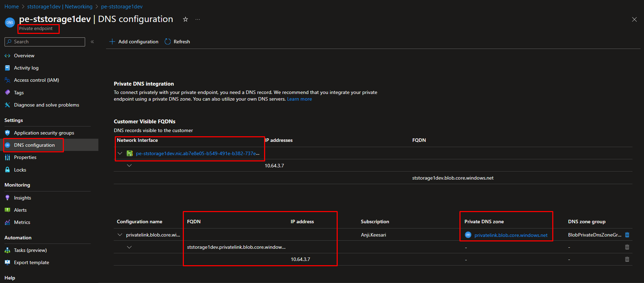The width and height of the screenshot is (644, 283).
Task: Select ststorage1dev.privatelink.blob.core.window... FQDN cell
Action: (x=236, y=247)
